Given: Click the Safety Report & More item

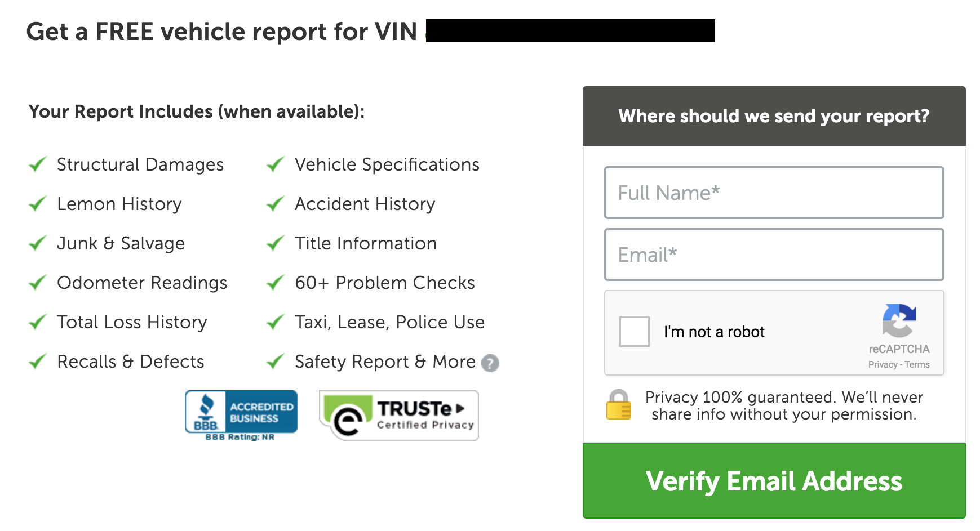Looking at the screenshot, I should (x=385, y=362).
